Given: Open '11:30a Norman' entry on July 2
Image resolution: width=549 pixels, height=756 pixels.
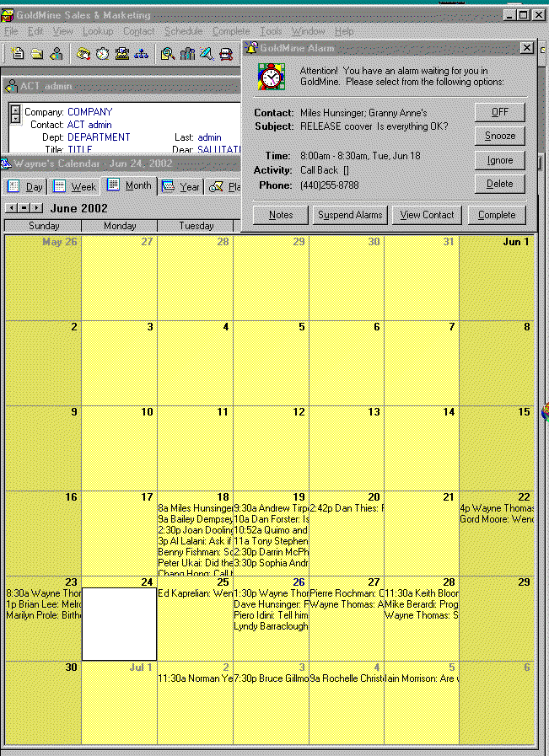Looking at the screenshot, I should (x=196, y=678).
